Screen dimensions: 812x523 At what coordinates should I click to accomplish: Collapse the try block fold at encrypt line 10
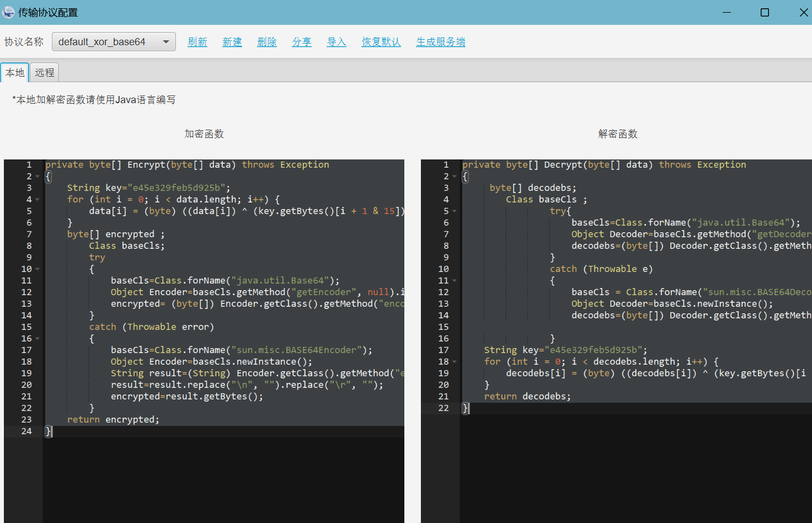coord(38,269)
